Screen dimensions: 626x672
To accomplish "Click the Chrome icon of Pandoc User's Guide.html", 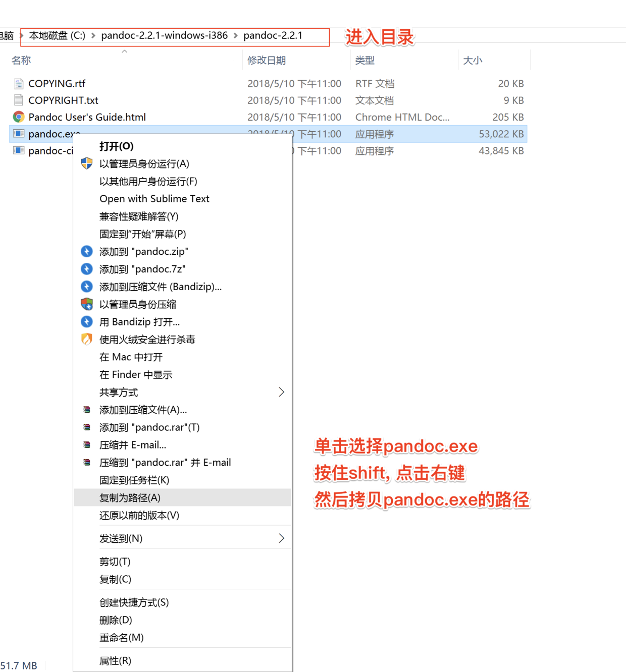I will [x=19, y=117].
